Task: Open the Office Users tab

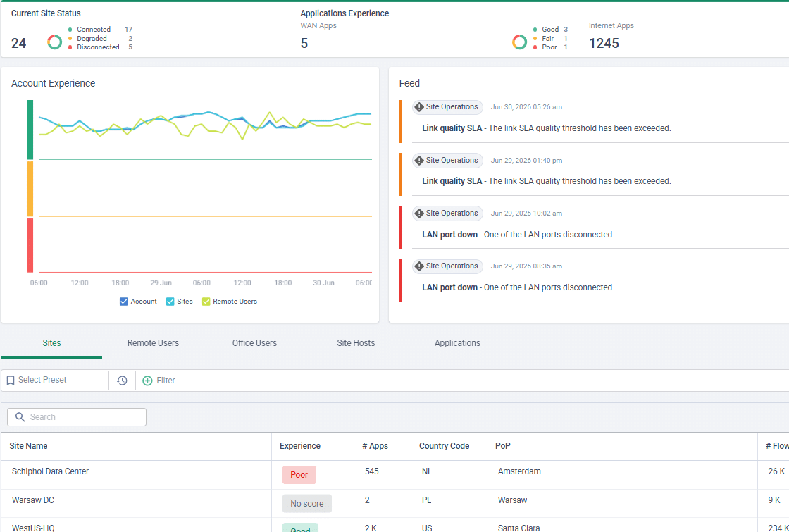Action: coord(254,343)
